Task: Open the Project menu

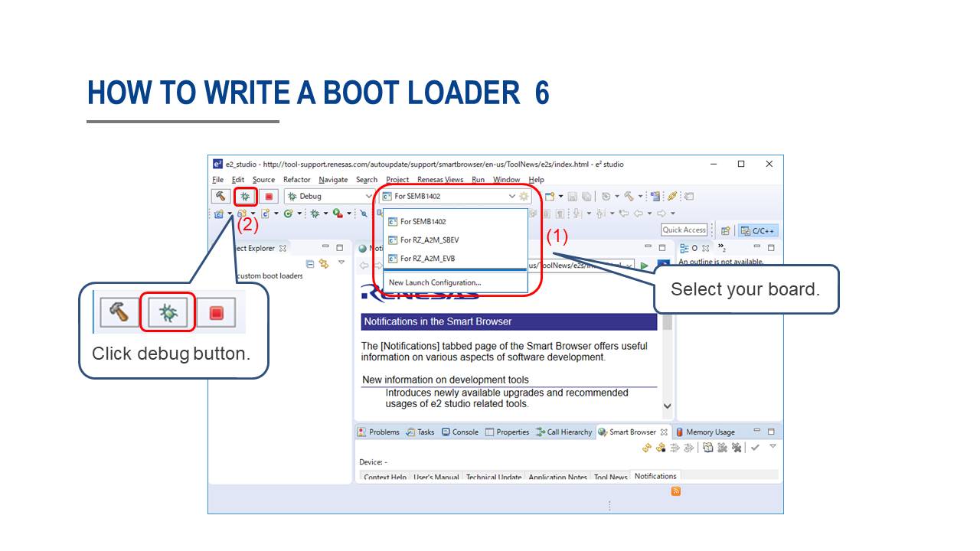Action: pos(397,180)
